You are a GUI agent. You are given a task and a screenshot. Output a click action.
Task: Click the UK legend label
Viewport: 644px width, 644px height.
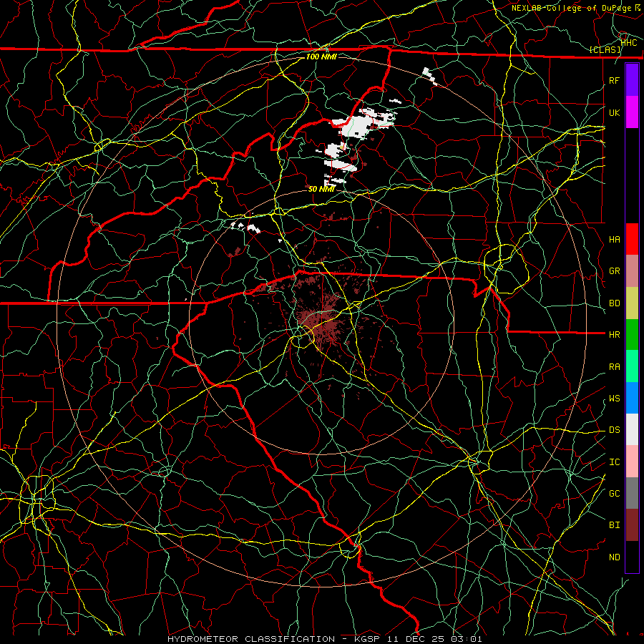click(615, 113)
